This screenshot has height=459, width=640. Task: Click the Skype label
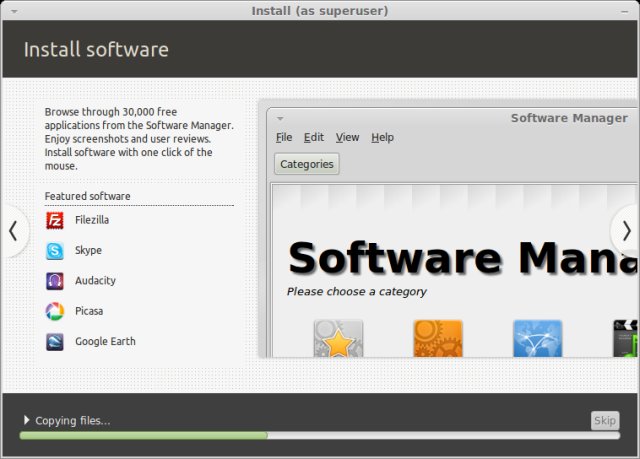(x=88, y=250)
